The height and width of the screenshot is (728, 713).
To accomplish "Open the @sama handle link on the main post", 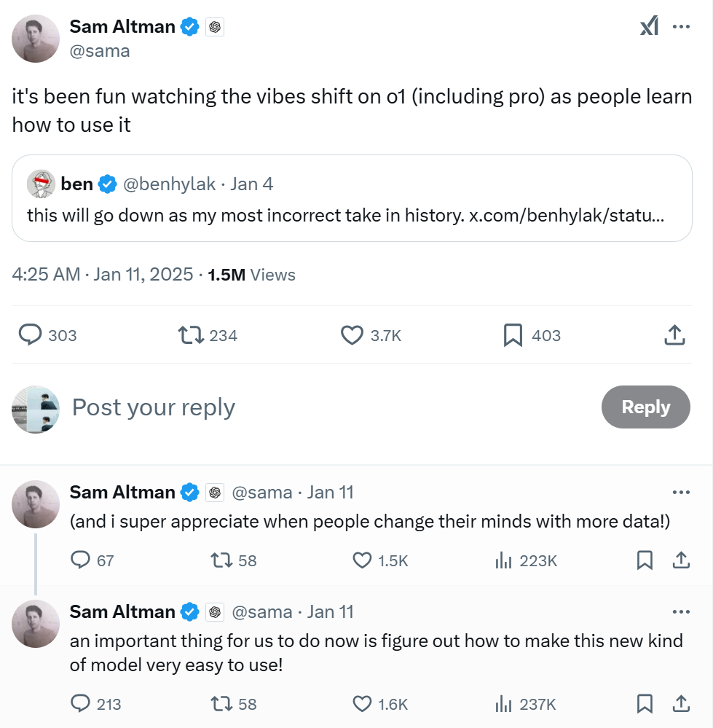I will (99, 51).
